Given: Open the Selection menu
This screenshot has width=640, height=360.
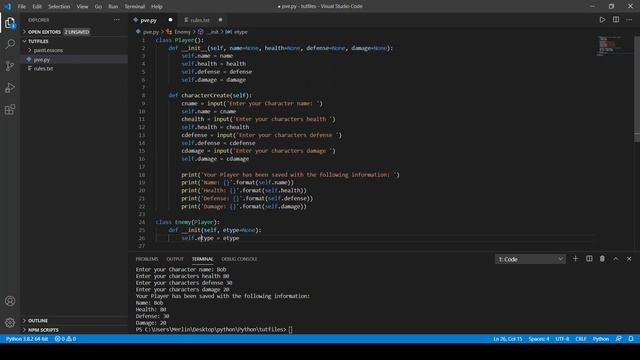Looking at the screenshot, I should pos(59,7).
